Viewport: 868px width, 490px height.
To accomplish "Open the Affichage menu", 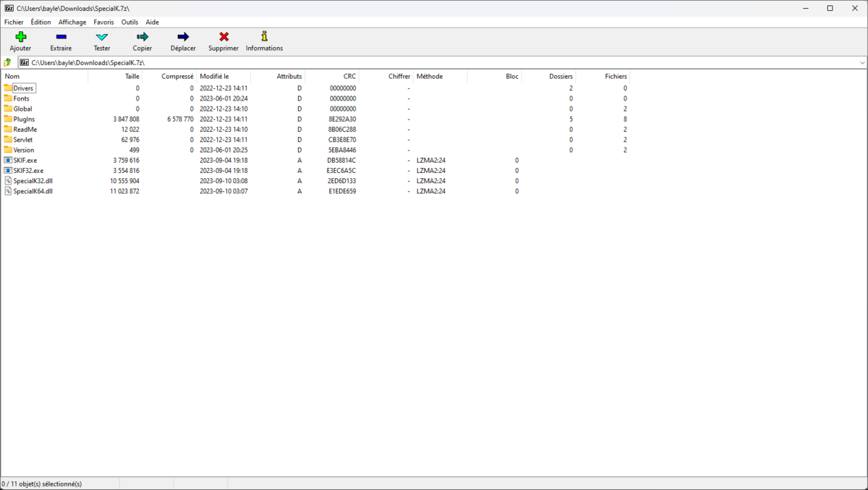I will pos(72,22).
